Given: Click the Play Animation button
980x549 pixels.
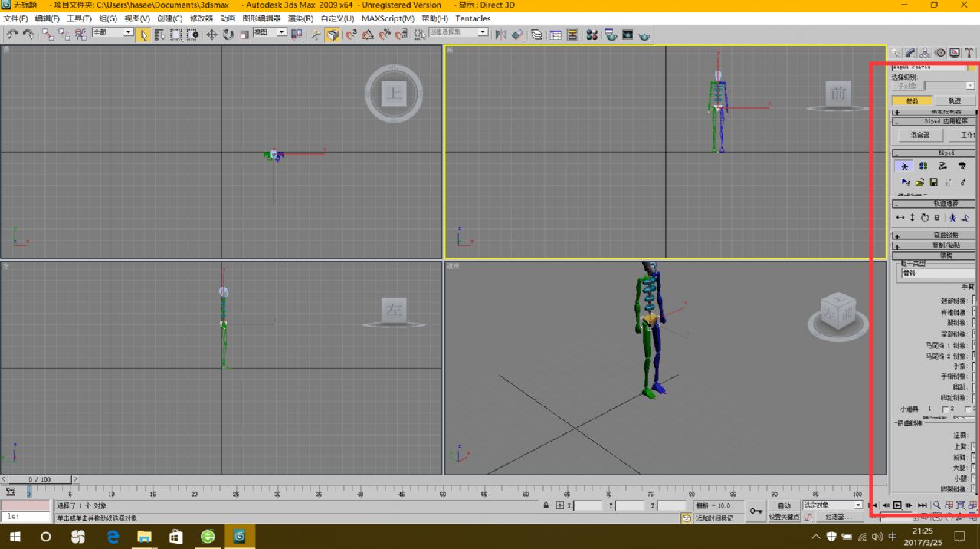Looking at the screenshot, I should tap(897, 505).
